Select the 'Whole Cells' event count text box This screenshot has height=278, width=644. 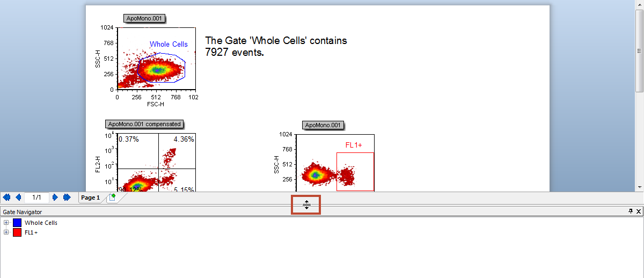[276, 47]
